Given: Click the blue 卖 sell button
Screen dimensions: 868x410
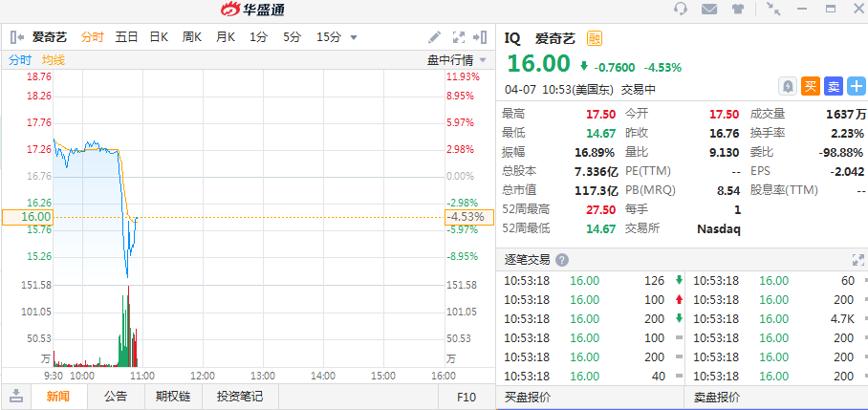Looking at the screenshot, I should 833,86.
